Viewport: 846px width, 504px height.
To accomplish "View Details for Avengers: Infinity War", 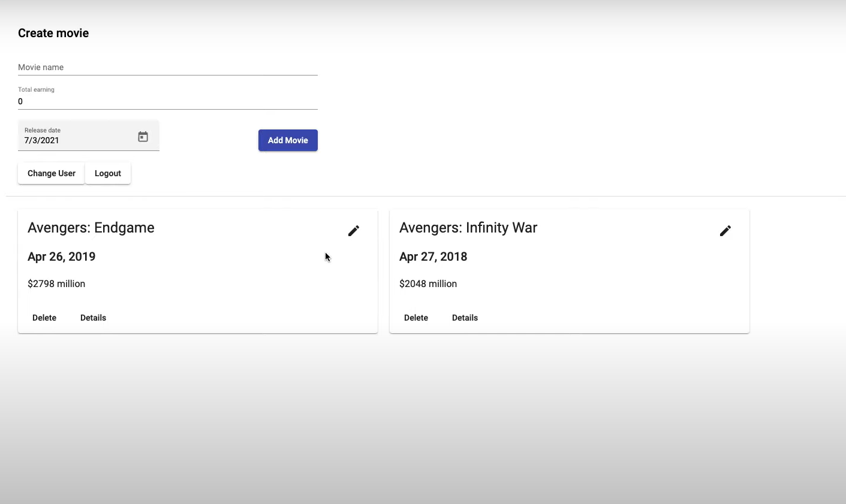I will point(465,318).
